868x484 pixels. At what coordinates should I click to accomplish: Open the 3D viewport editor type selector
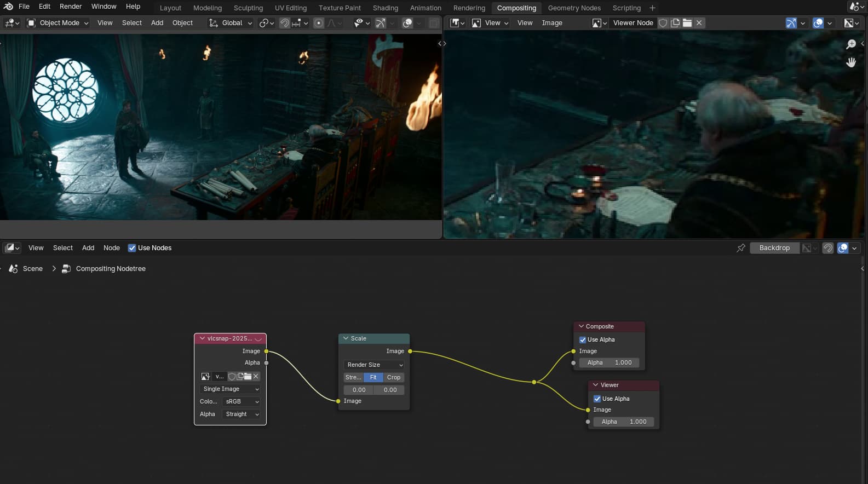(x=12, y=23)
